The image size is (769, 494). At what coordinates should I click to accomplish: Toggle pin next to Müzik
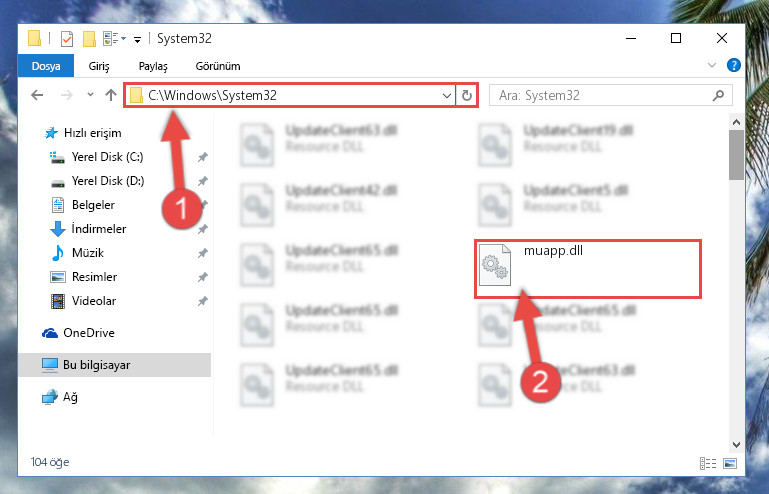point(202,253)
